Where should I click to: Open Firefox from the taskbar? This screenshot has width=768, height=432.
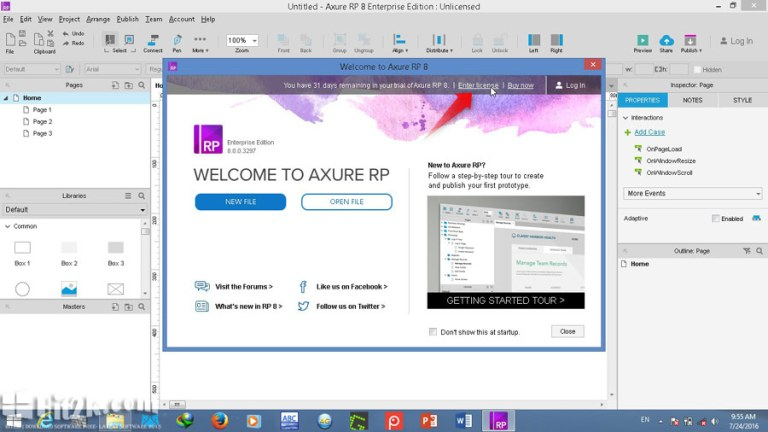(219, 421)
